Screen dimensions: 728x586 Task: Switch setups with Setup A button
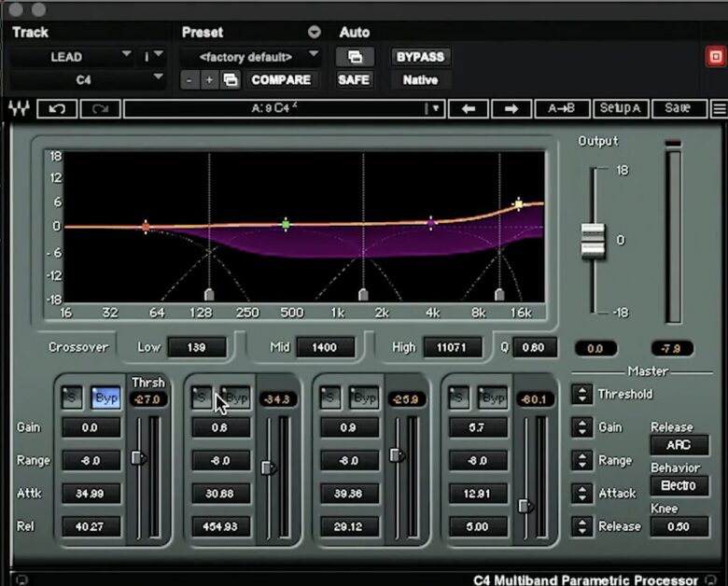pyautogui.click(x=621, y=108)
